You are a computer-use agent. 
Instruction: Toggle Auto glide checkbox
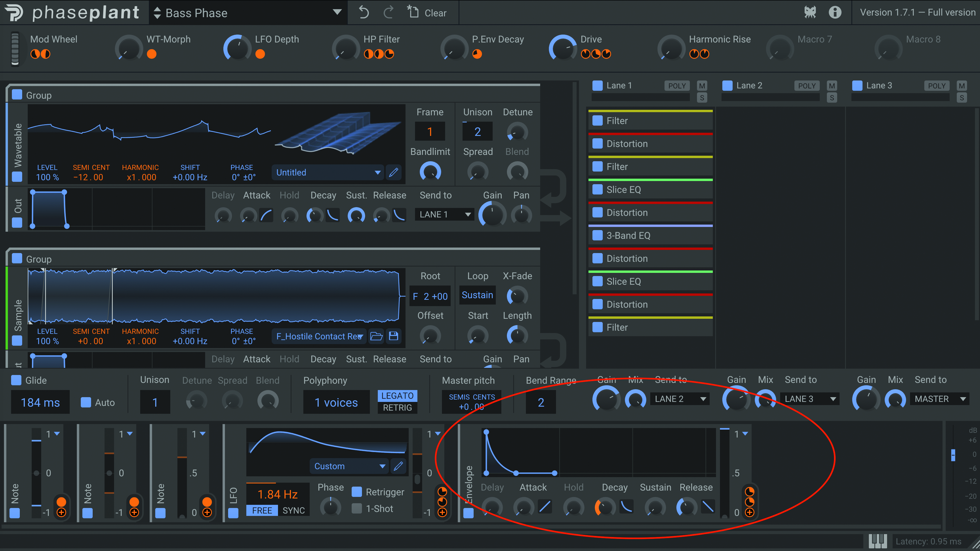pyautogui.click(x=86, y=402)
